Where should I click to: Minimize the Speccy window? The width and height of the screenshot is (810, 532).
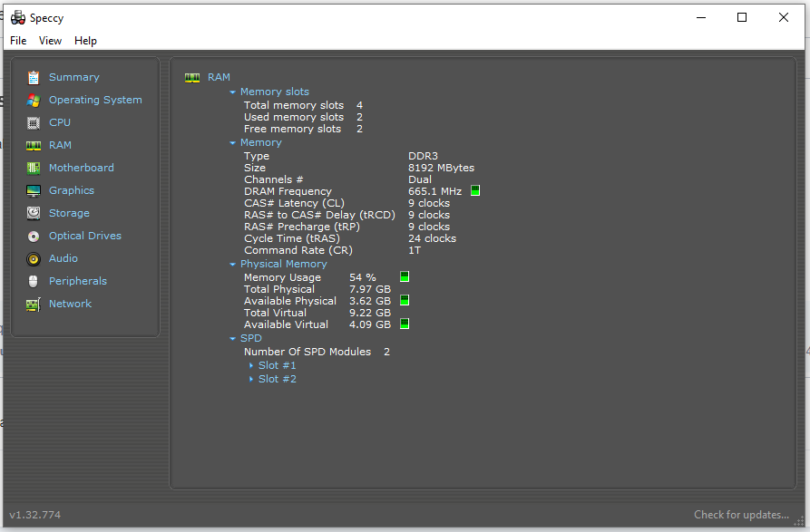tap(701, 17)
